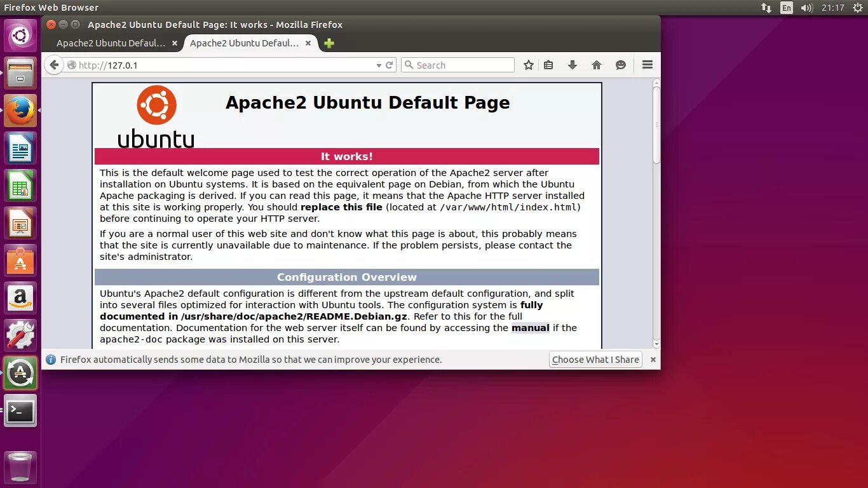868x488 pixels.
Task: Click the info icon in notification bar
Action: coord(51,360)
